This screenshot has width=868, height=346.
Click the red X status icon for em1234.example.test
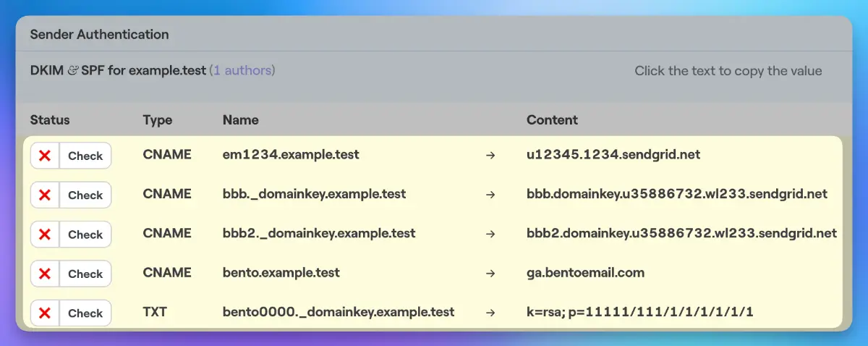[45, 155]
